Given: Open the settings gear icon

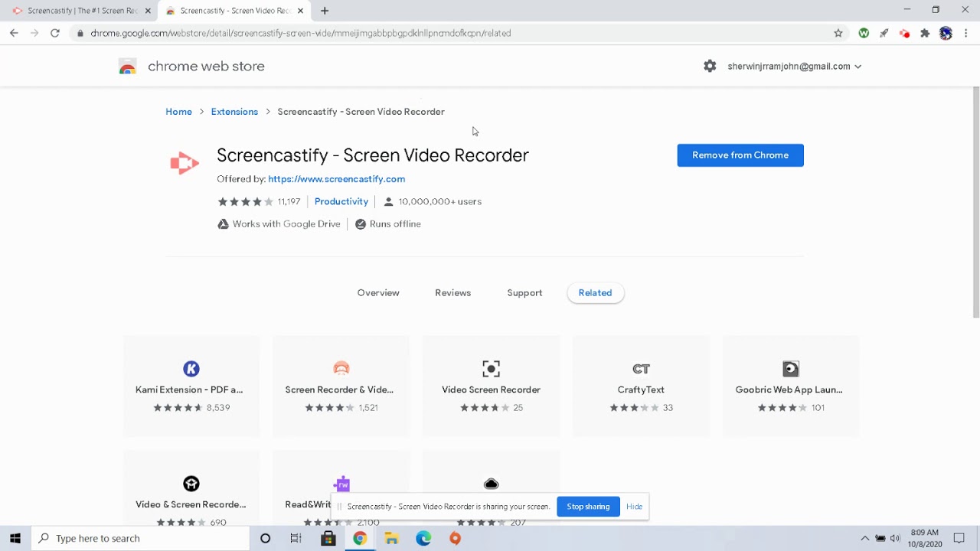Looking at the screenshot, I should point(710,67).
